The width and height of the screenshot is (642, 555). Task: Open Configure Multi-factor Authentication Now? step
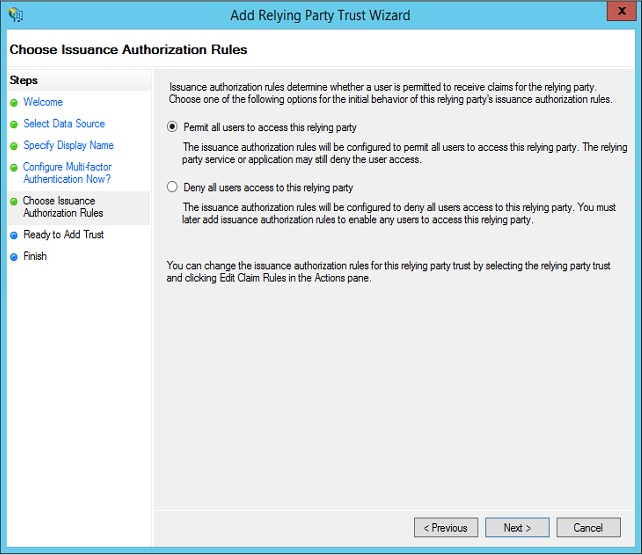[67, 173]
